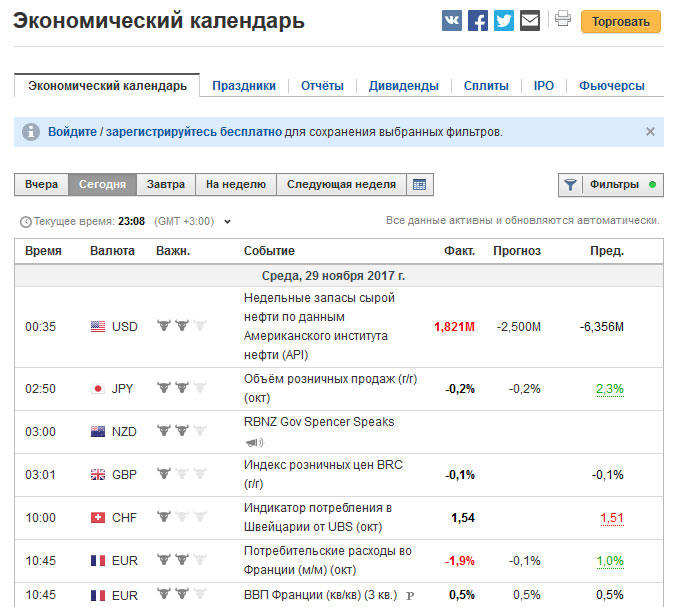The width and height of the screenshot is (674, 607).
Task: Open the calendar date picker icon
Action: pyautogui.click(x=420, y=184)
